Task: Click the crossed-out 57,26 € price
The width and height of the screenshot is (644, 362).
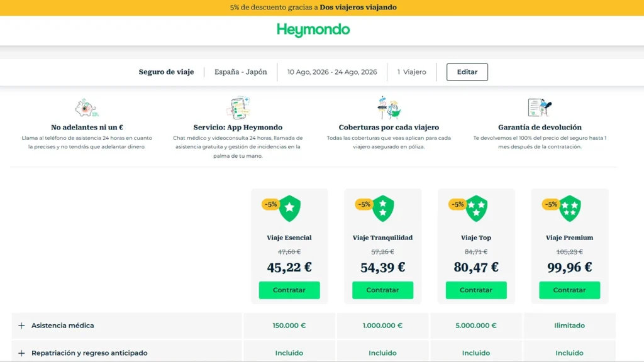Action: pos(382,251)
